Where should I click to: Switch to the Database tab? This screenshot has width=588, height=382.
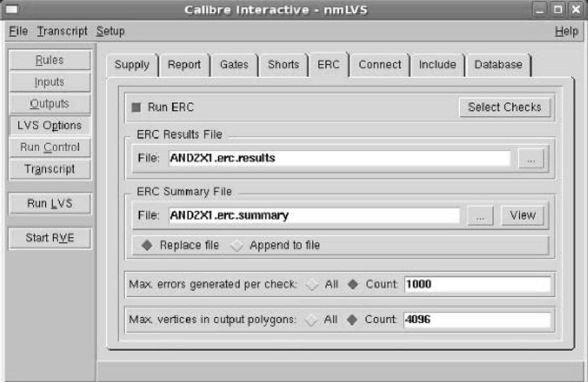pyautogui.click(x=498, y=65)
